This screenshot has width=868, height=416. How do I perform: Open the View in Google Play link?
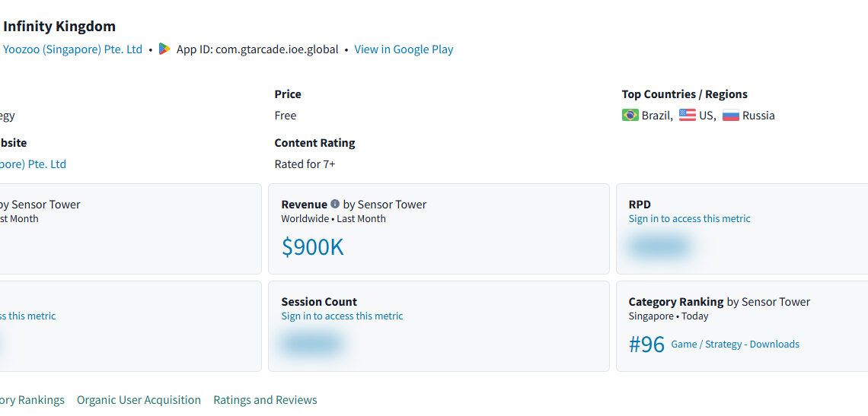[x=404, y=49]
